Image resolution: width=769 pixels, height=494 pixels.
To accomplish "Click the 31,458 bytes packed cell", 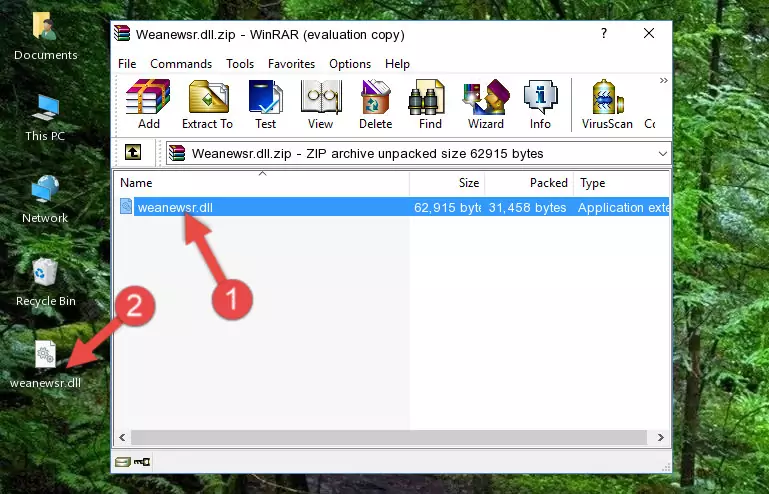I will (527, 208).
